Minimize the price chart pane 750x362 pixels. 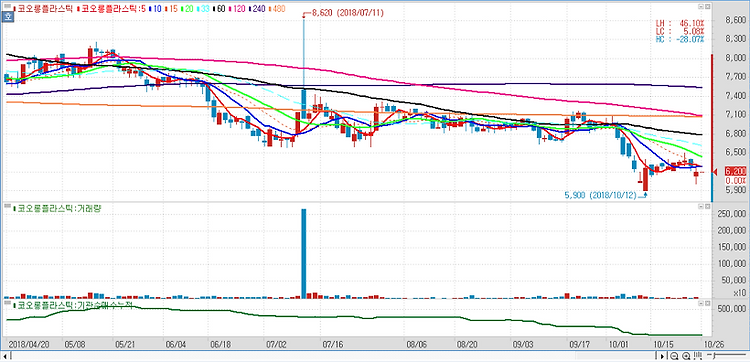click(x=700, y=7)
